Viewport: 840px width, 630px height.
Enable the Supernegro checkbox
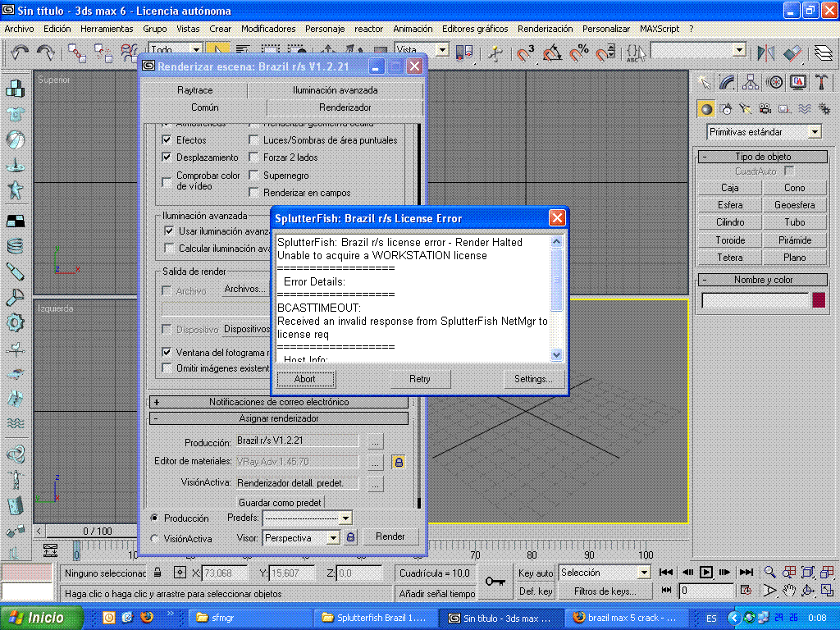[x=253, y=176]
